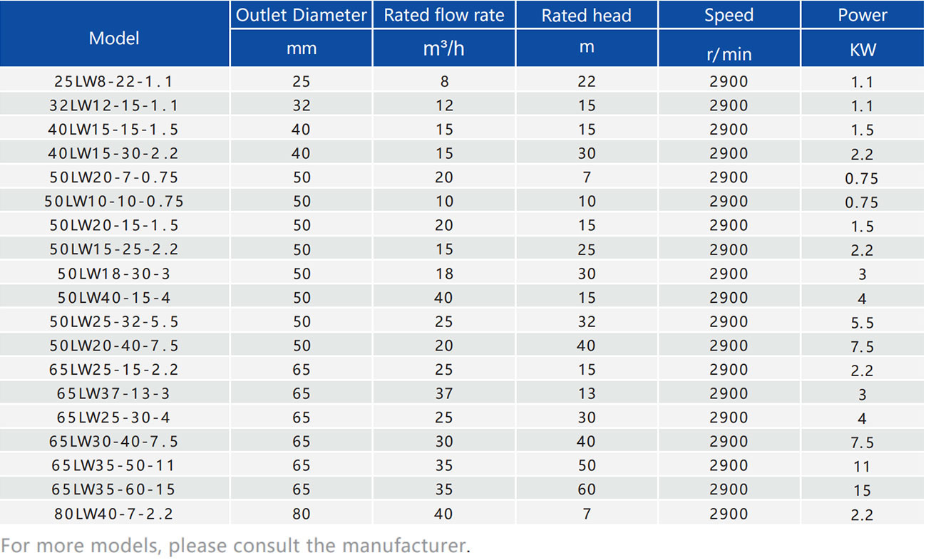Viewport: 926px width, 560px height.
Task: Click the Rated flow rate header
Action: [x=443, y=15]
